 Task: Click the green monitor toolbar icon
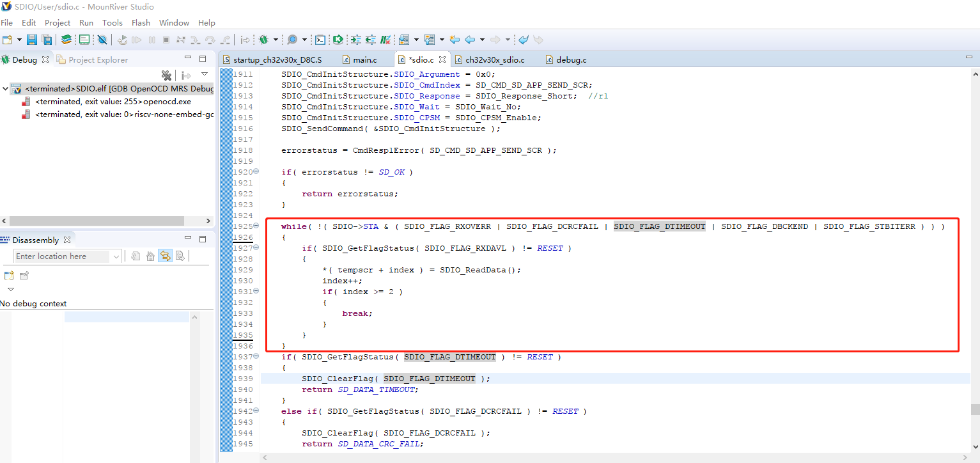pos(84,40)
